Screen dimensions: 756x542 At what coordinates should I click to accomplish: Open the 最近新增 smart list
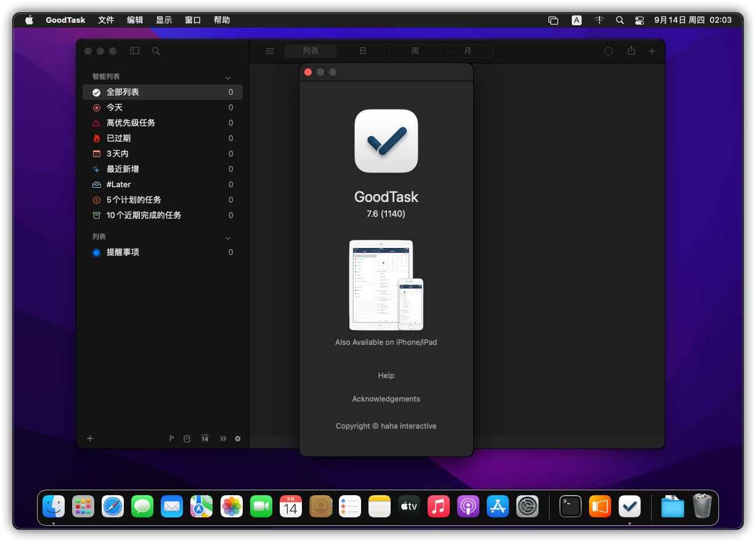[163, 169]
